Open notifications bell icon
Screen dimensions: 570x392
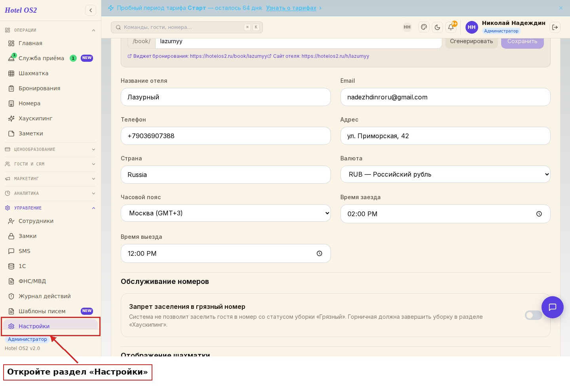click(451, 27)
